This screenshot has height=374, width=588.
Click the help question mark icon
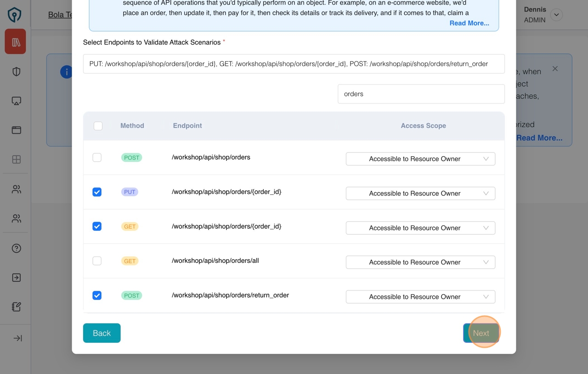pos(15,248)
